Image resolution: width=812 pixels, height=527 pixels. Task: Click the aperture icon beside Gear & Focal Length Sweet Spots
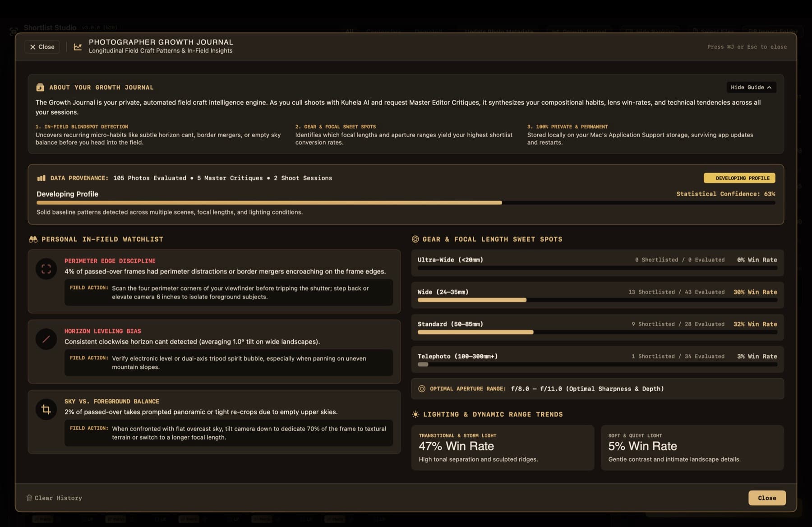415,239
